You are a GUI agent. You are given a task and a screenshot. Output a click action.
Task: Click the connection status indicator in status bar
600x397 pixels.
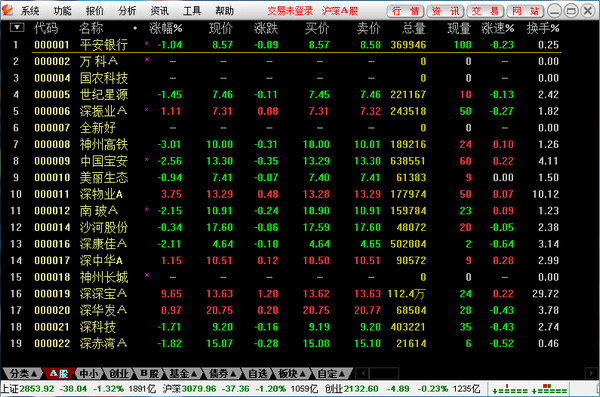coord(530,389)
